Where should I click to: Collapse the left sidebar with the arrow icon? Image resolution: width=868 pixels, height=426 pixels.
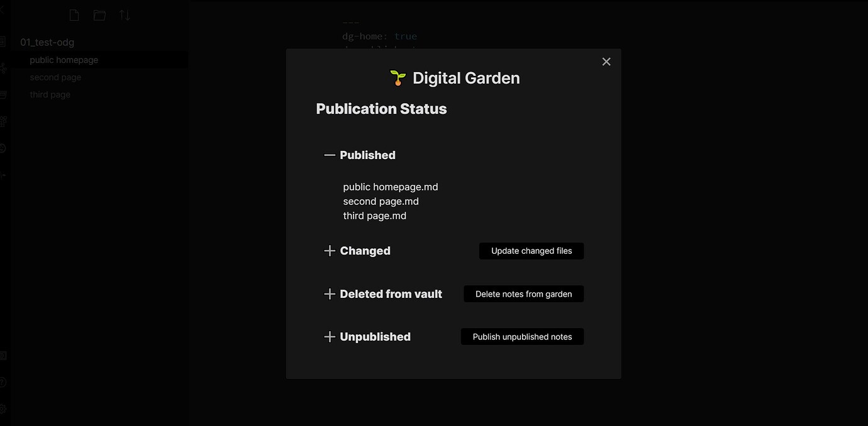(x=3, y=10)
